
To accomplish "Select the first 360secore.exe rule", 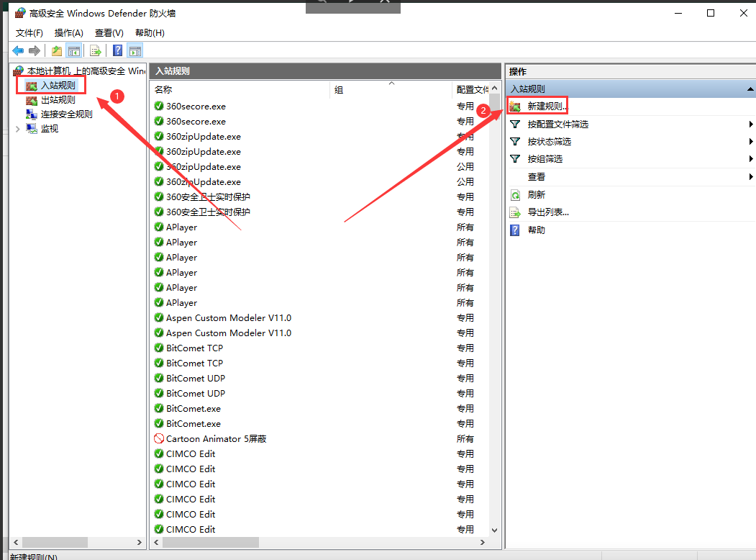I will tap(196, 106).
